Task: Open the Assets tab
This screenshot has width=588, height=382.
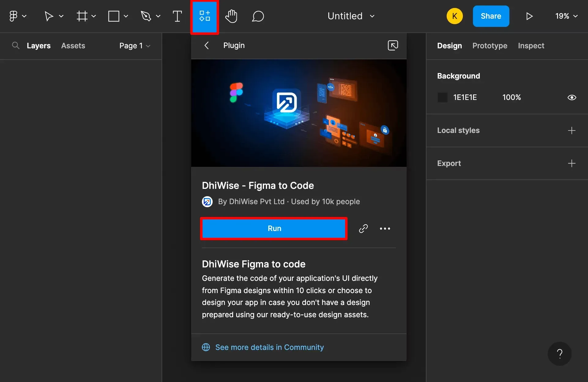Action: click(x=73, y=45)
